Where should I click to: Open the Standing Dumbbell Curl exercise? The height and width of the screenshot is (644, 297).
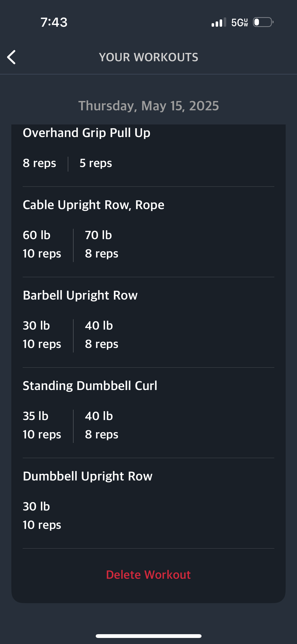pos(90,386)
